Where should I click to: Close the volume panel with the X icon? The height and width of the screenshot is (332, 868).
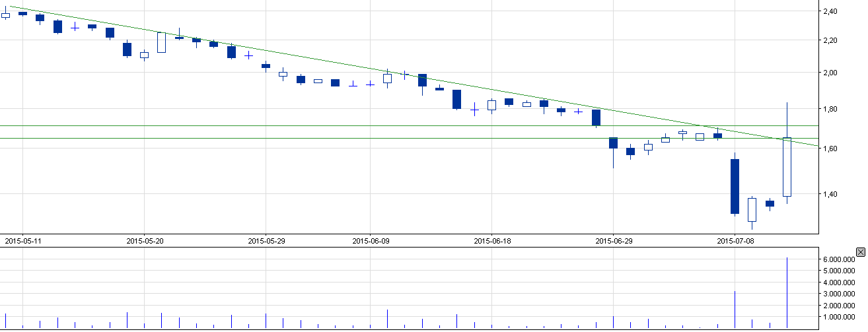coord(860,252)
